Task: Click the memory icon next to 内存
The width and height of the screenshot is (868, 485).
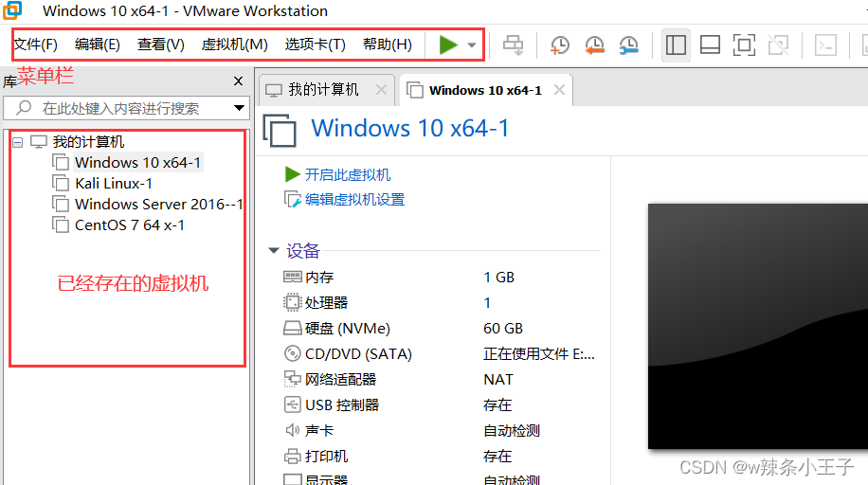Action: click(x=292, y=277)
